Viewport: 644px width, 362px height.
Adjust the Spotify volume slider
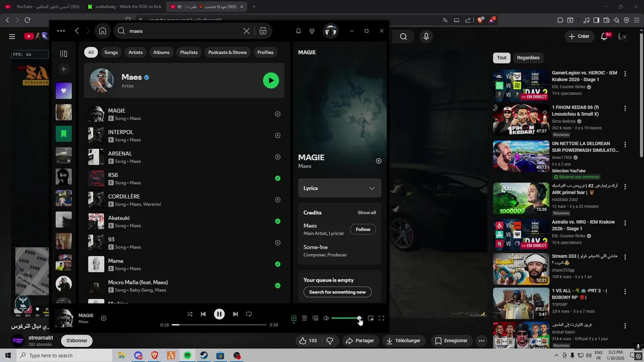pos(345,318)
